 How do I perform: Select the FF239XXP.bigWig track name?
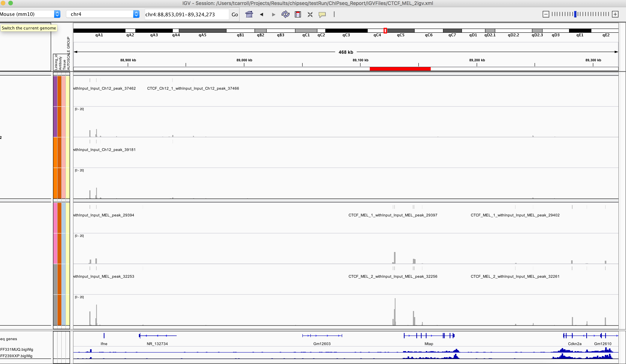click(x=16, y=356)
